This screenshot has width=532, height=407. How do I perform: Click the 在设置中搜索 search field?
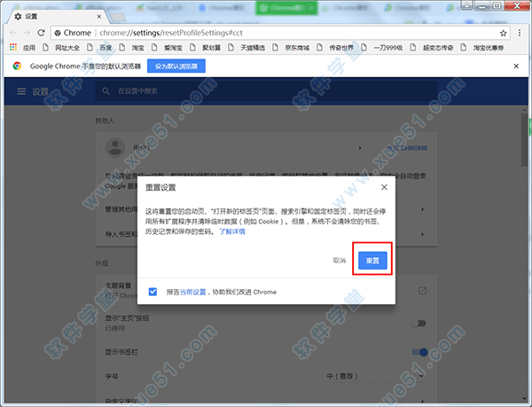pyautogui.click(x=266, y=91)
